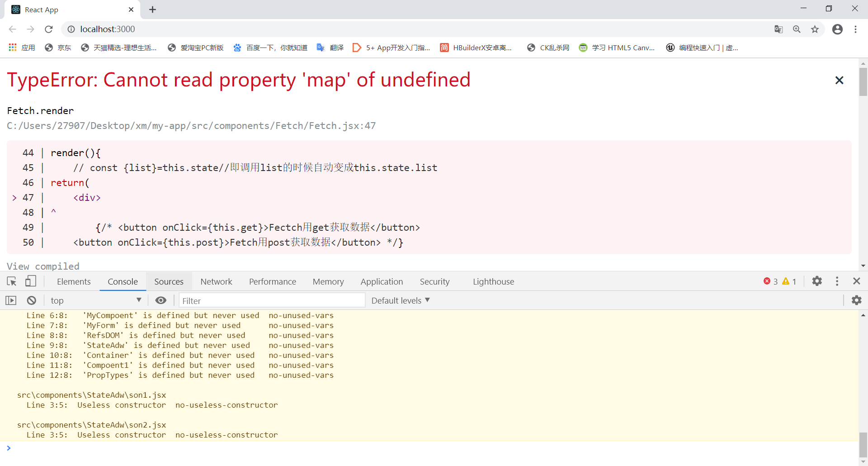Open a new browser tab
This screenshot has height=466, width=868.
click(x=152, y=10)
